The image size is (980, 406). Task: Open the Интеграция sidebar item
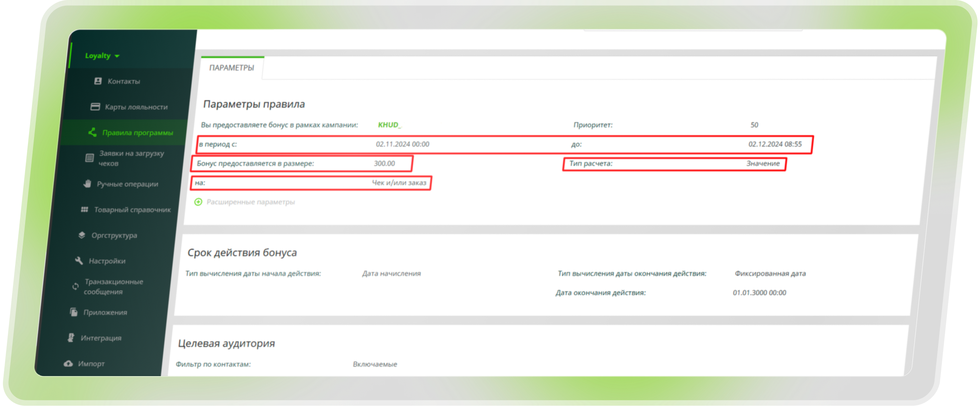click(x=101, y=338)
